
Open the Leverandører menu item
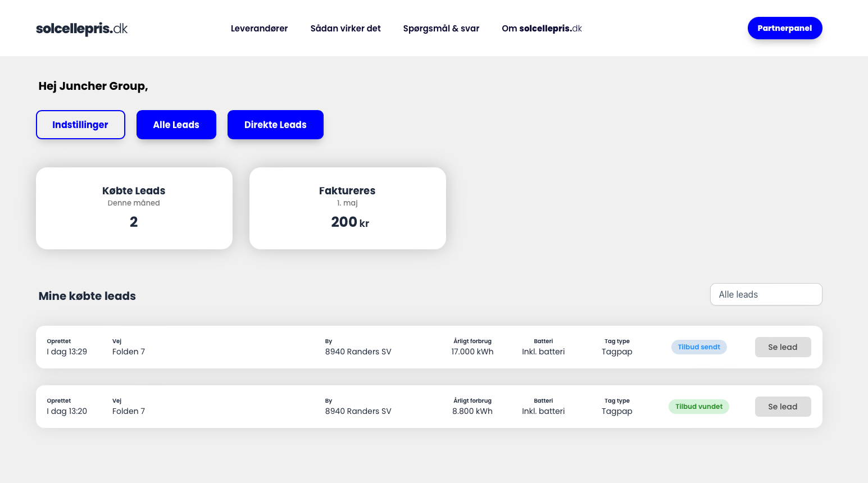[259, 29]
